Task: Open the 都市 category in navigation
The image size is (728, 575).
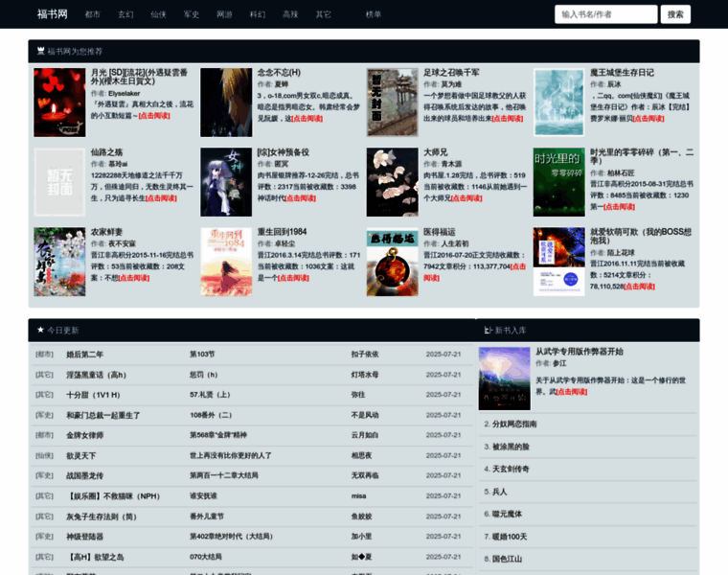Action: tap(92, 14)
